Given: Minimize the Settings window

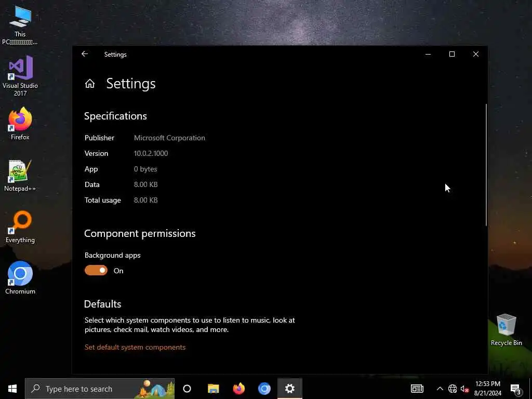Looking at the screenshot, I should 428,54.
